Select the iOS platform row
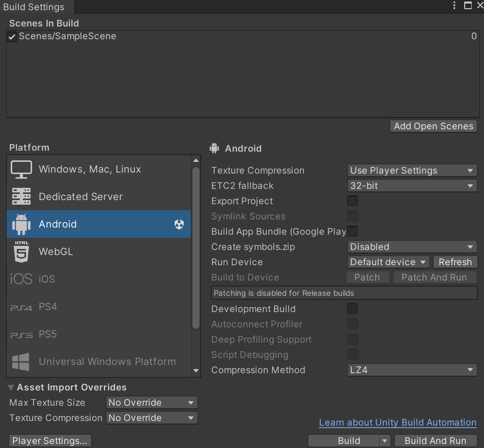This screenshot has width=484, height=448. (99, 279)
